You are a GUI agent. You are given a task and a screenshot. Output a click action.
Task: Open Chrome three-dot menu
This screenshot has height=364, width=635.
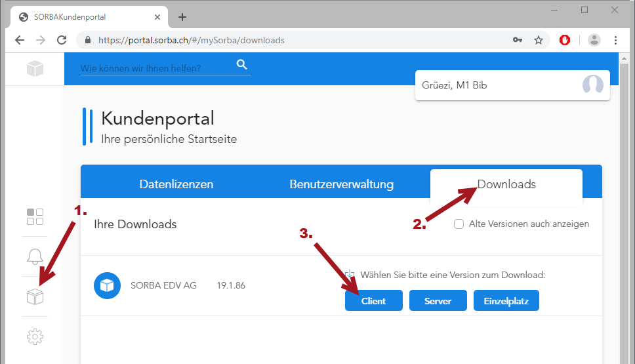pos(615,40)
